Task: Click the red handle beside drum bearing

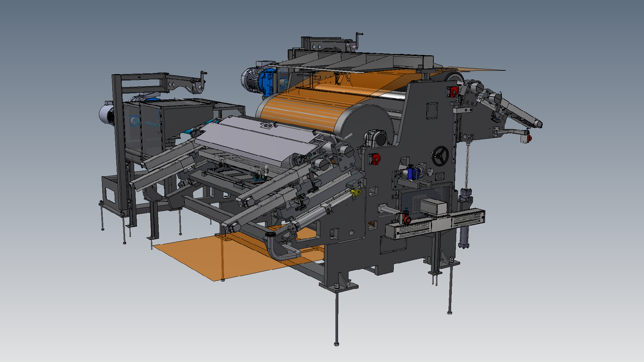Action: (x=376, y=159)
